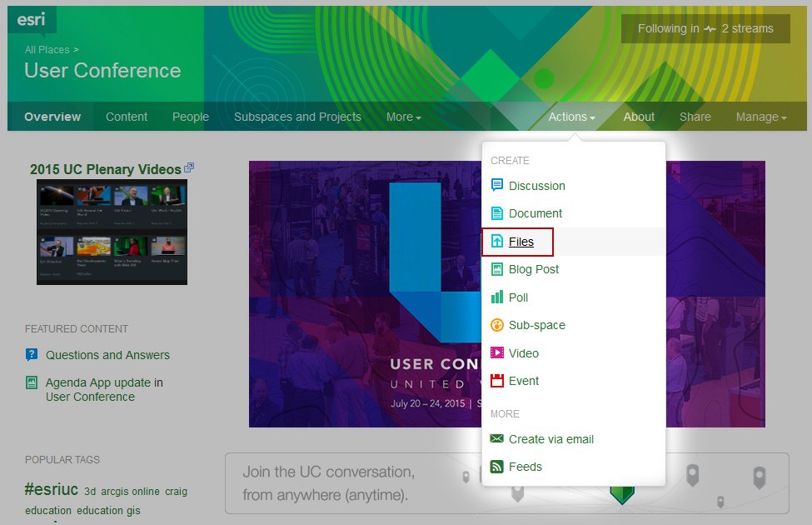Select Create via email option
Viewport: 812px width, 525px height.
[573, 439]
